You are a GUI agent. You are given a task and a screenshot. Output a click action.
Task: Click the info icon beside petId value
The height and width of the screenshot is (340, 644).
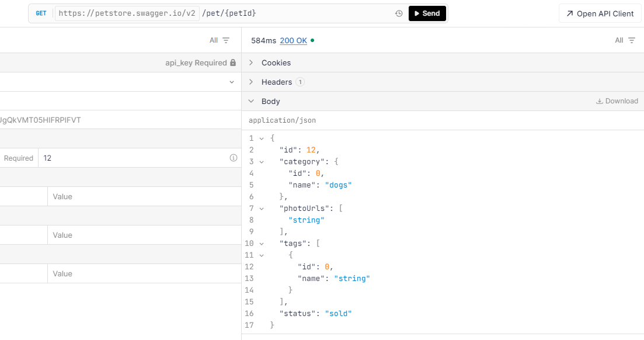(x=234, y=158)
